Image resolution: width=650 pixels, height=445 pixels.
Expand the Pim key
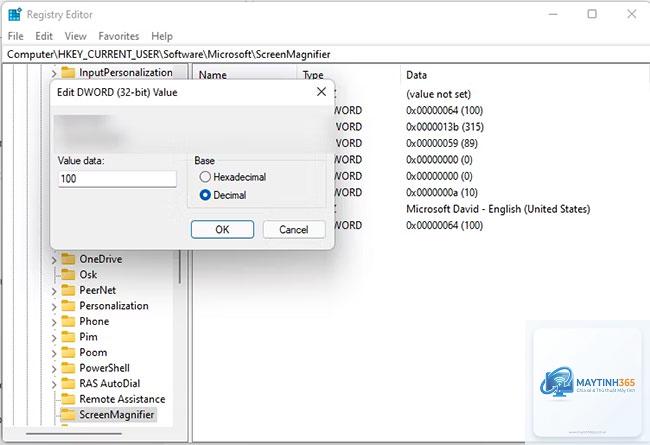click(x=54, y=338)
